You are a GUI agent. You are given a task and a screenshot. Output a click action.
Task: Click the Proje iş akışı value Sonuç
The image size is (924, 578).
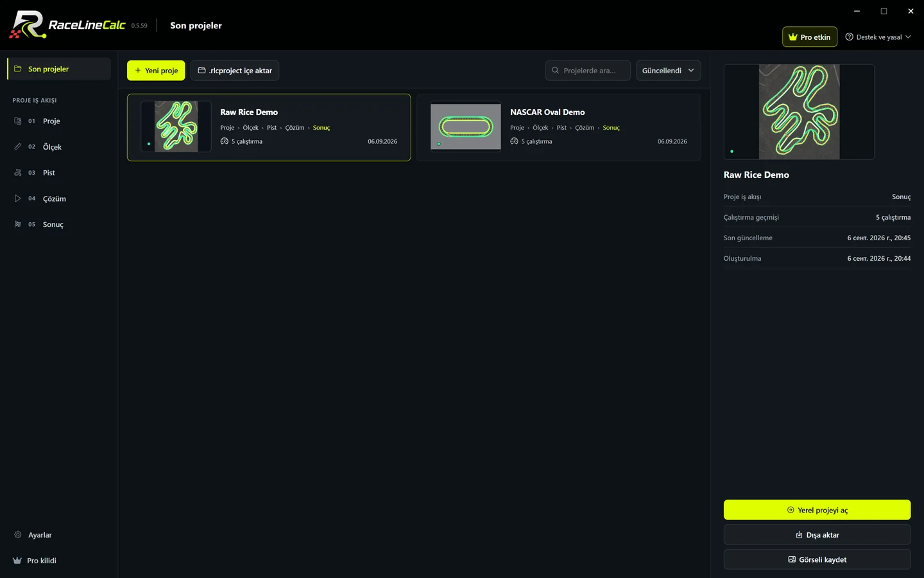click(902, 197)
